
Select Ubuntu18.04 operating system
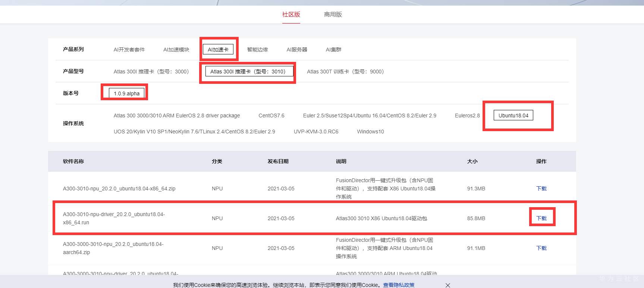[x=513, y=115]
